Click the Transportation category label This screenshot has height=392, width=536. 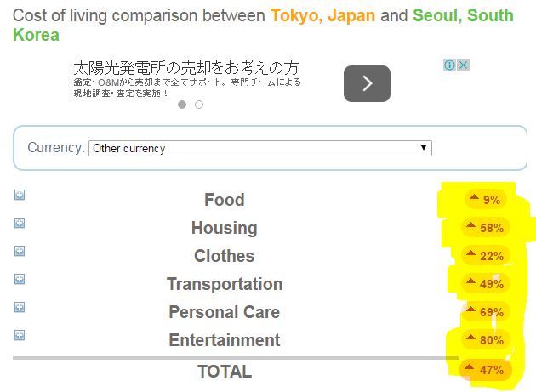(x=225, y=284)
